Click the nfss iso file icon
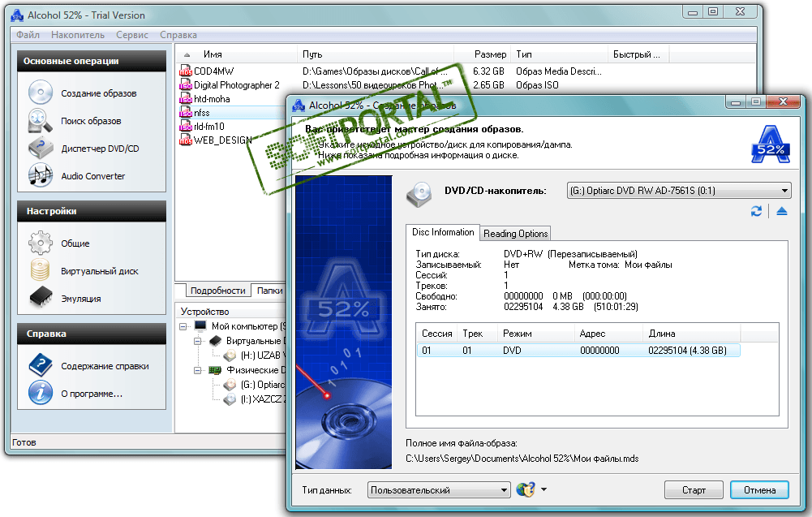 click(186, 113)
